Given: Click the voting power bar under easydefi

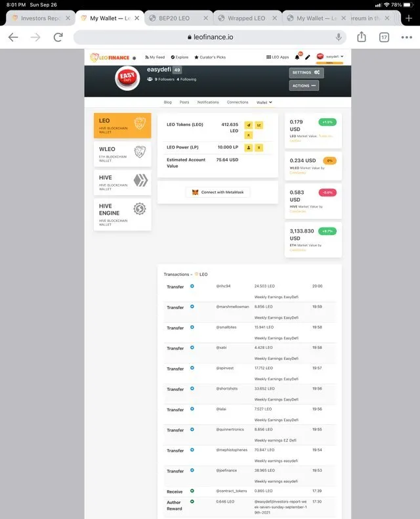Looking at the screenshot, I should 329,63.
